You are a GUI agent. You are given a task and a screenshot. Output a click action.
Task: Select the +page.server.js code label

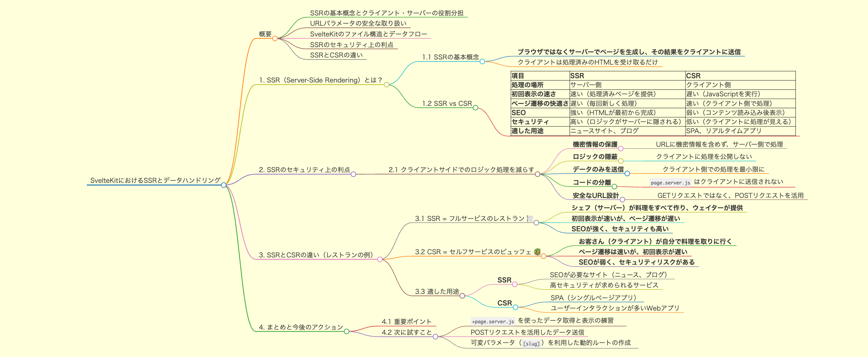(493, 321)
